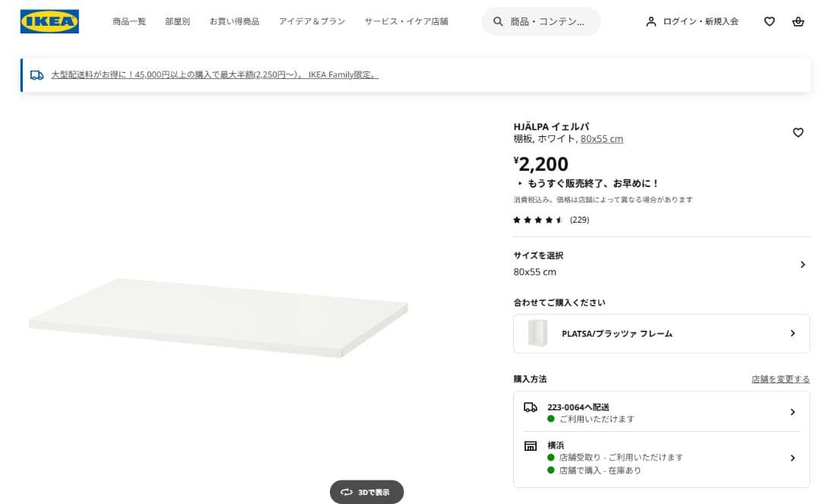The height and width of the screenshot is (504, 821).
Task: Click the search magnifier icon
Action: click(499, 21)
